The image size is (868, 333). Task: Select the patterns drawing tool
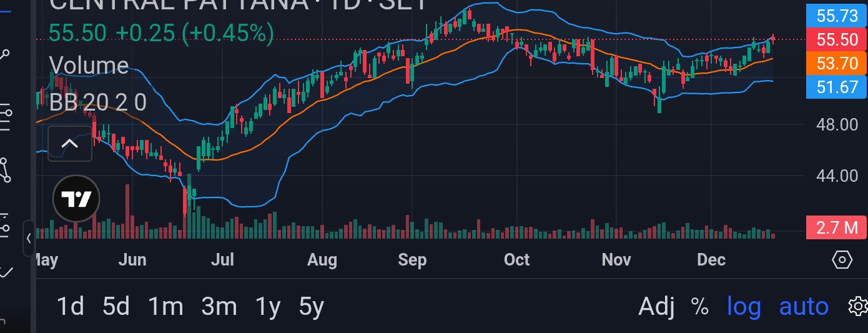click(6, 169)
